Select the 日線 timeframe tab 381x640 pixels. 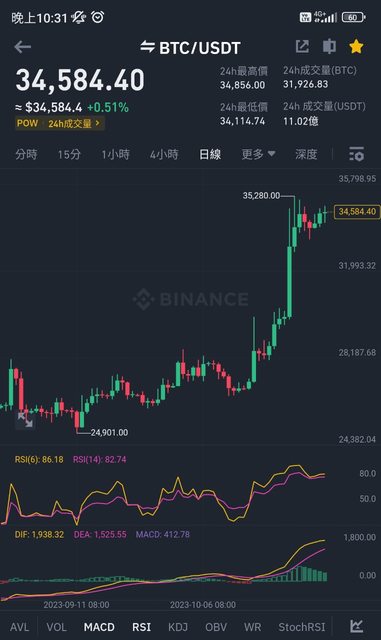pyautogui.click(x=210, y=154)
